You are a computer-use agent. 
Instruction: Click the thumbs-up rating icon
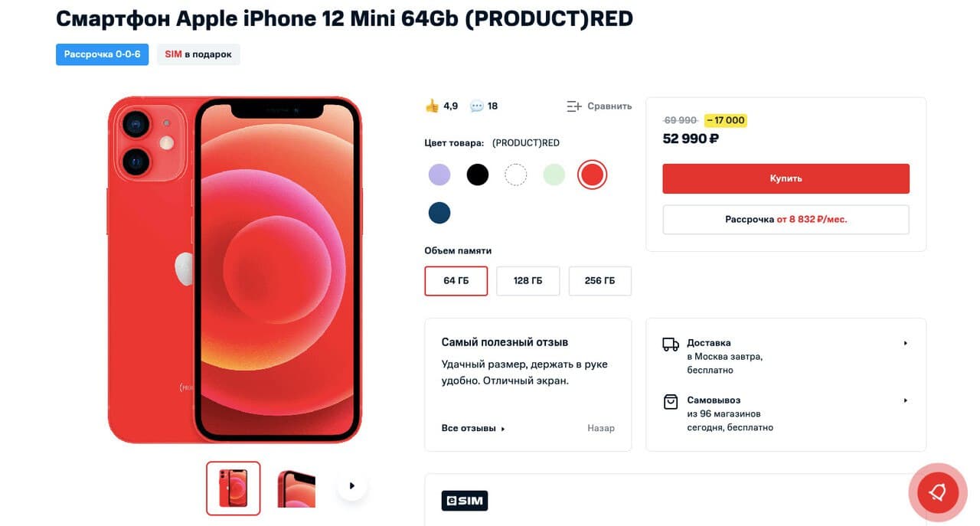coord(432,106)
